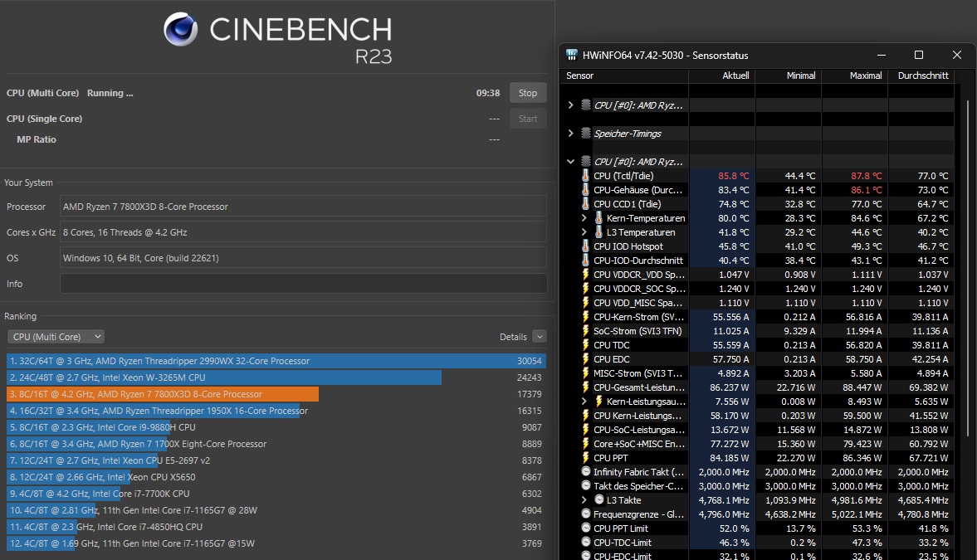Select ranking row 2 Intel Xeon W-3265M
This screenshot has width=977, height=560.
(276, 377)
